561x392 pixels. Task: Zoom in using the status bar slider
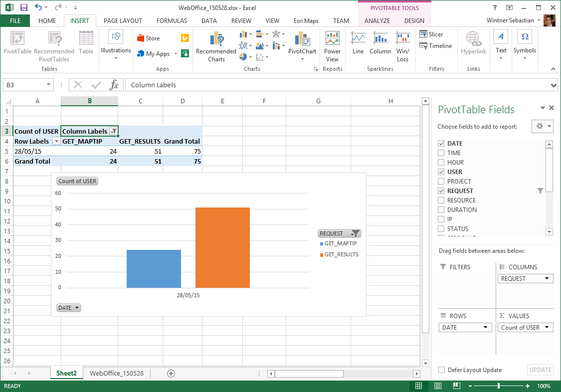527,386
